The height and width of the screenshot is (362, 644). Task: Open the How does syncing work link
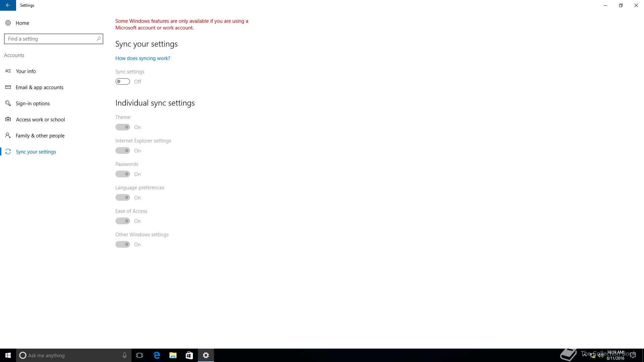pos(143,58)
